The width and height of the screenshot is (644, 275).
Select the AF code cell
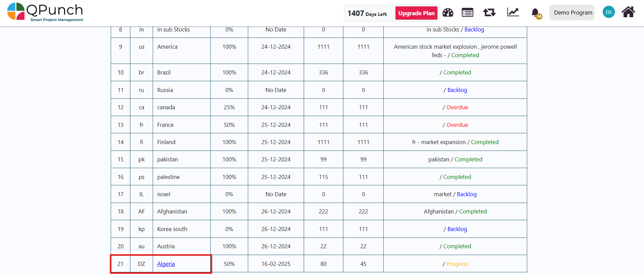click(x=142, y=211)
